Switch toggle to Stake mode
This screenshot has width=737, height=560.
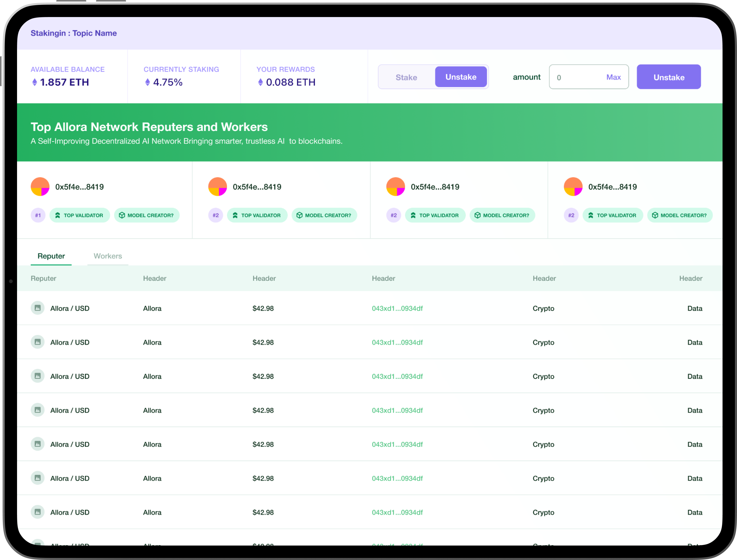406,77
